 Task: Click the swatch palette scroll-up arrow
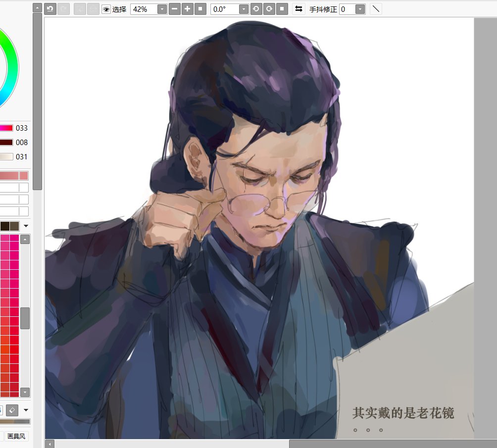[25, 240]
